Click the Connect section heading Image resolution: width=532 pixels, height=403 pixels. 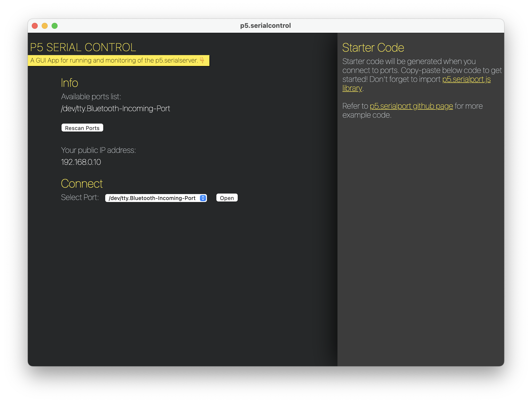tap(82, 184)
